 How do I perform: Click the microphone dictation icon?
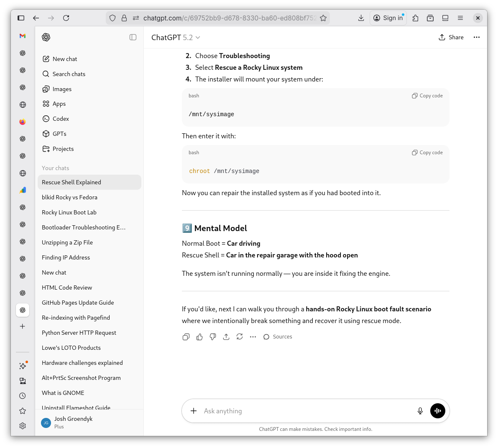click(x=420, y=411)
